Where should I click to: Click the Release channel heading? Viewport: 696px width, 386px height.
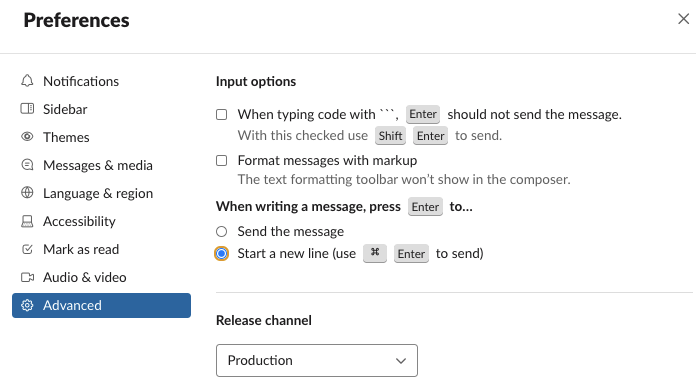pyautogui.click(x=264, y=320)
